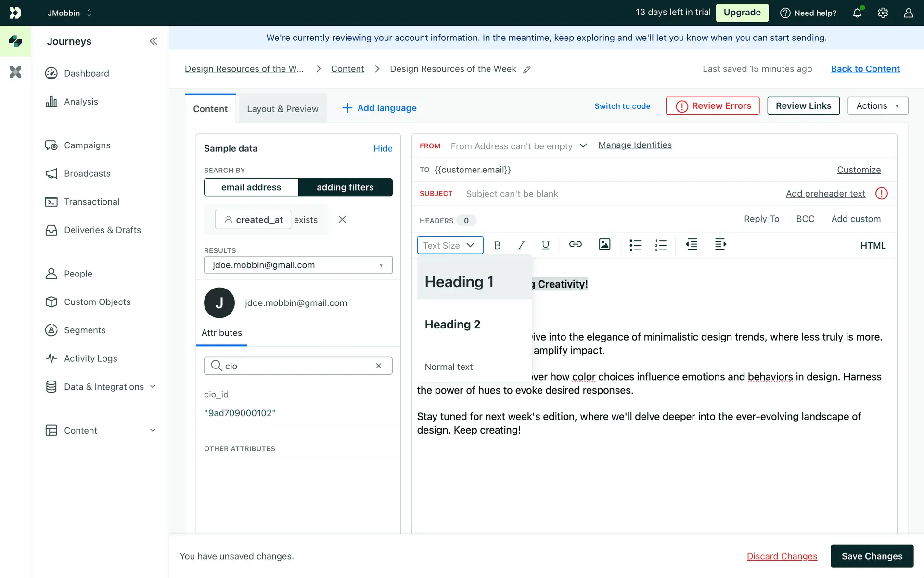Remove the created_at exists filter
This screenshot has height=578, width=924.
[x=342, y=220]
